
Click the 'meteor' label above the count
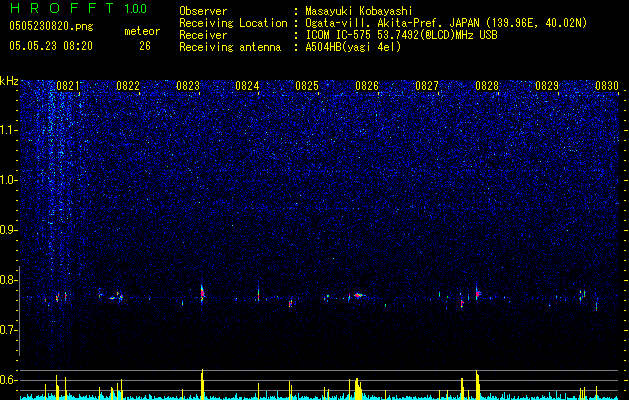coord(142,31)
